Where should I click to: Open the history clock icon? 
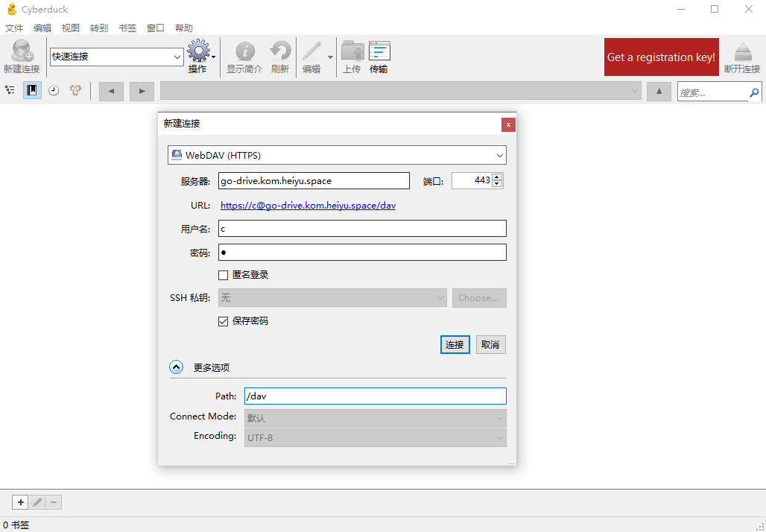click(54, 90)
